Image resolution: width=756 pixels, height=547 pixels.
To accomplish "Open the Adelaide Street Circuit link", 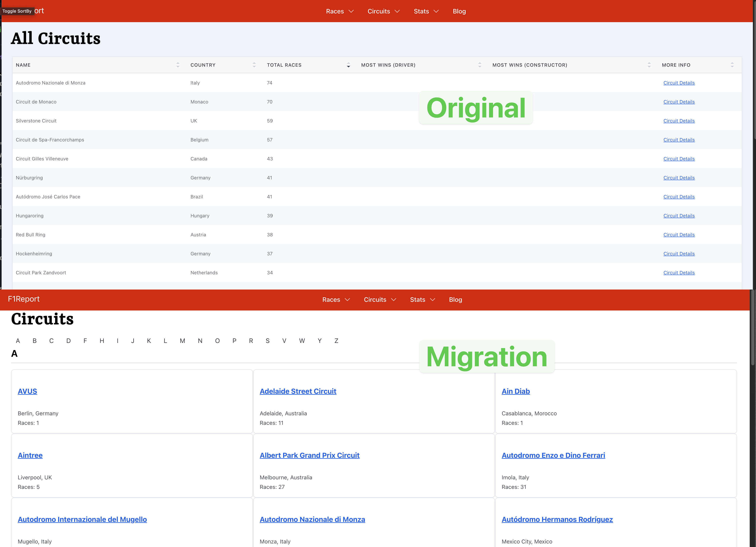I will tap(298, 391).
